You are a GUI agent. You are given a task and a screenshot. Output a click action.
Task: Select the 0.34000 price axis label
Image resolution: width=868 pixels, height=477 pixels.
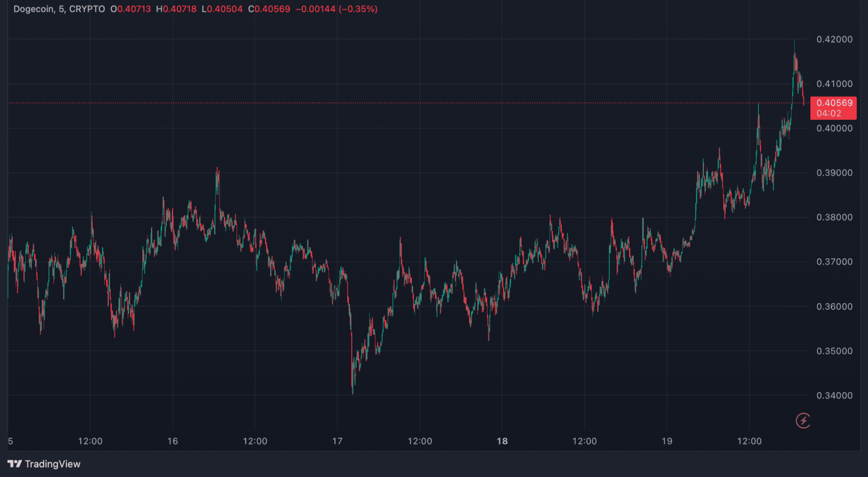click(834, 396)
